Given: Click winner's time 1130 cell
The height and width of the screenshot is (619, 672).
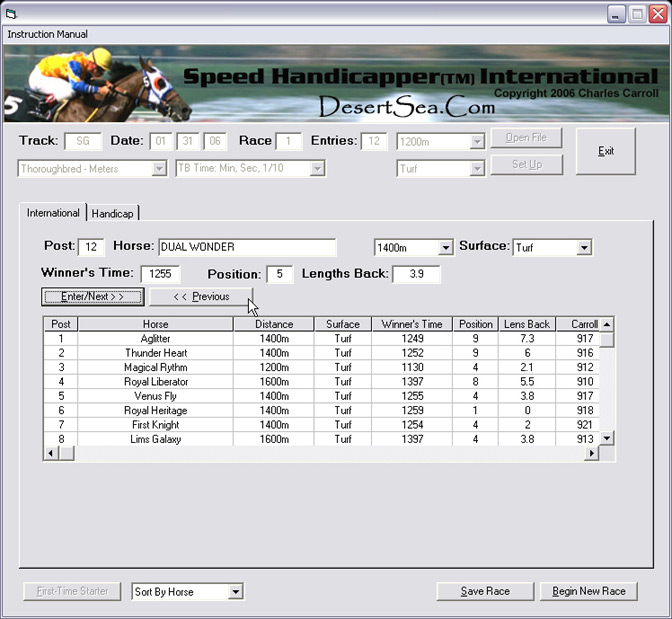Looking at the screenshot, I should pos(412,367).
